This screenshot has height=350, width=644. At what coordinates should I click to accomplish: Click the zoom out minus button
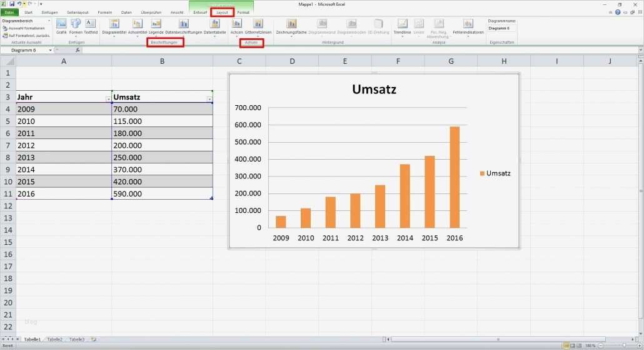600,346
